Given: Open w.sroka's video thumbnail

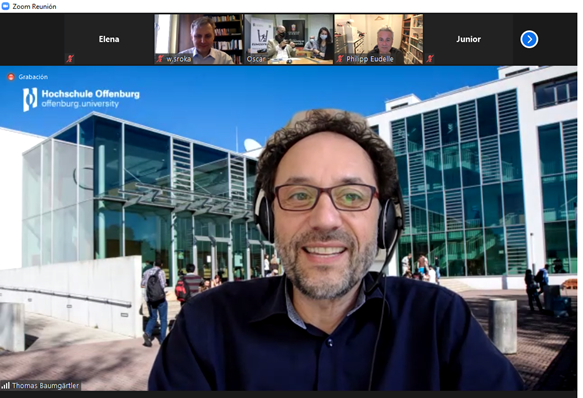Looking at the screenshot, I should pos(199,39).
